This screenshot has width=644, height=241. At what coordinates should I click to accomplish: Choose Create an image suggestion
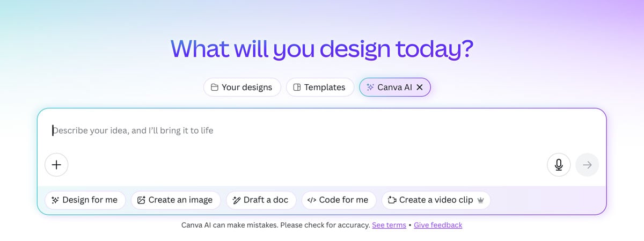tap(175, 200)
